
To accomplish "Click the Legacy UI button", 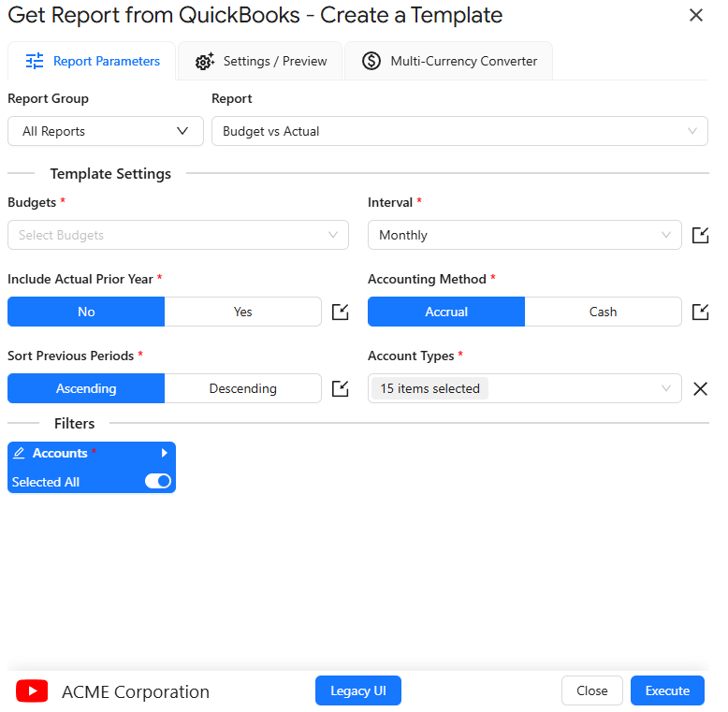I will point(358,690).
